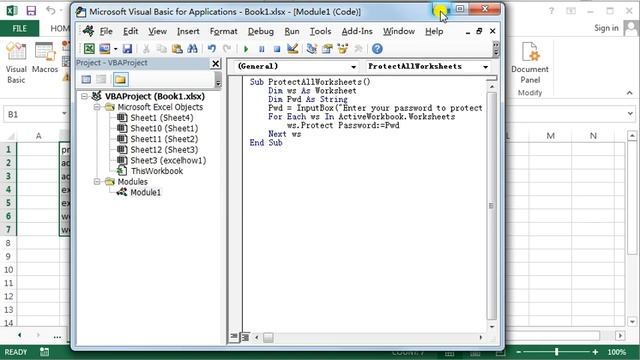Select ThisWorkbook in project tree

157,171
